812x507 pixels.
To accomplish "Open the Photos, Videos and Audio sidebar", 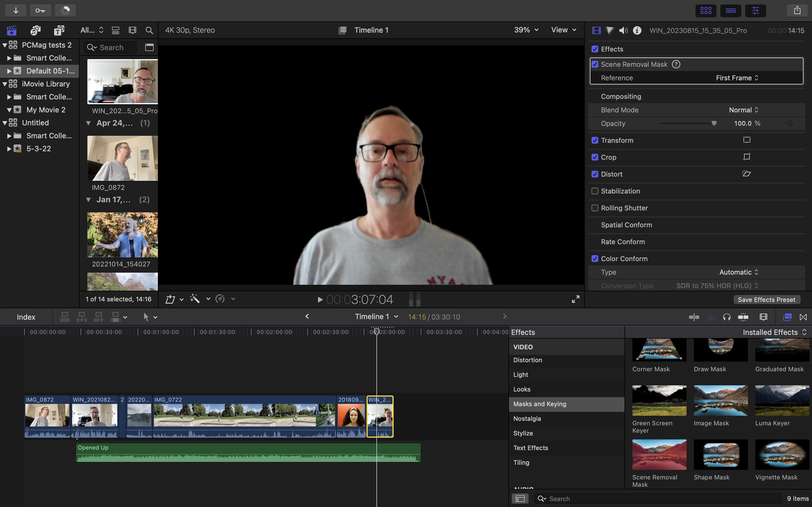I will (x=35, y=30).
